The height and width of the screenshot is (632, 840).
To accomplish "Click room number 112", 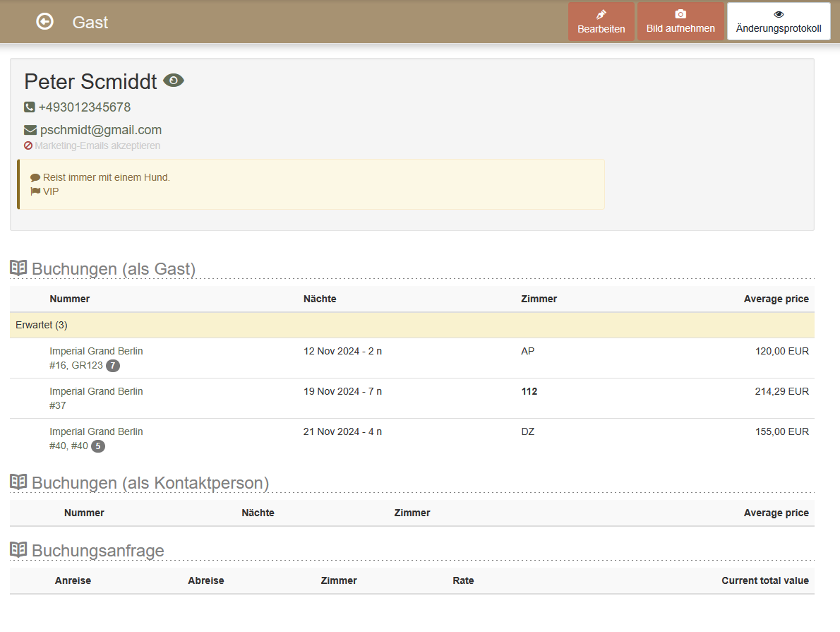I will click(x=529, y=391).
